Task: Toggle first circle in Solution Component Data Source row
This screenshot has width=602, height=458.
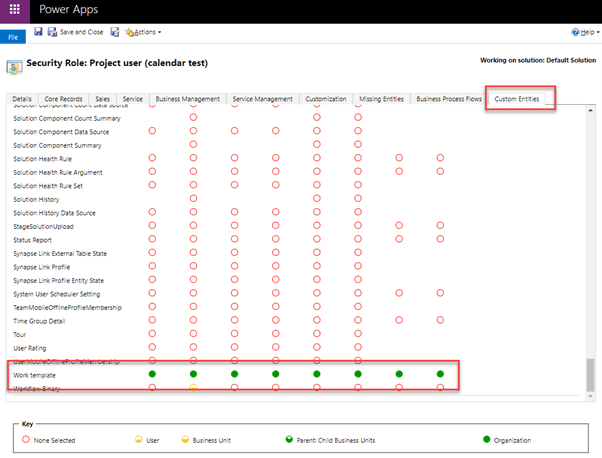Action: point(152,131)
